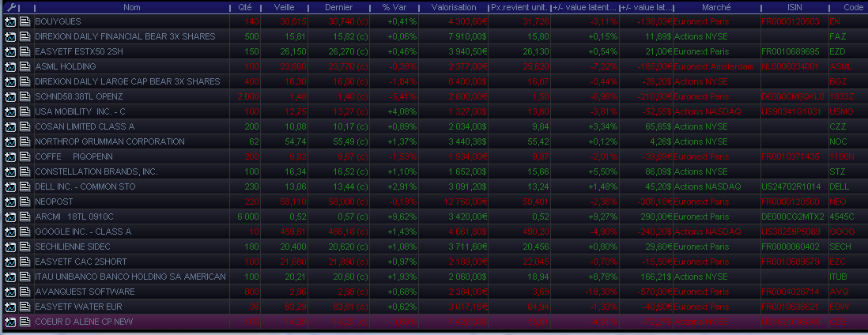Open chart icon for DIREXION DAILY LARGE CAP BEAR row
Viewport: 868px width, 335px height.
point(10,81)
